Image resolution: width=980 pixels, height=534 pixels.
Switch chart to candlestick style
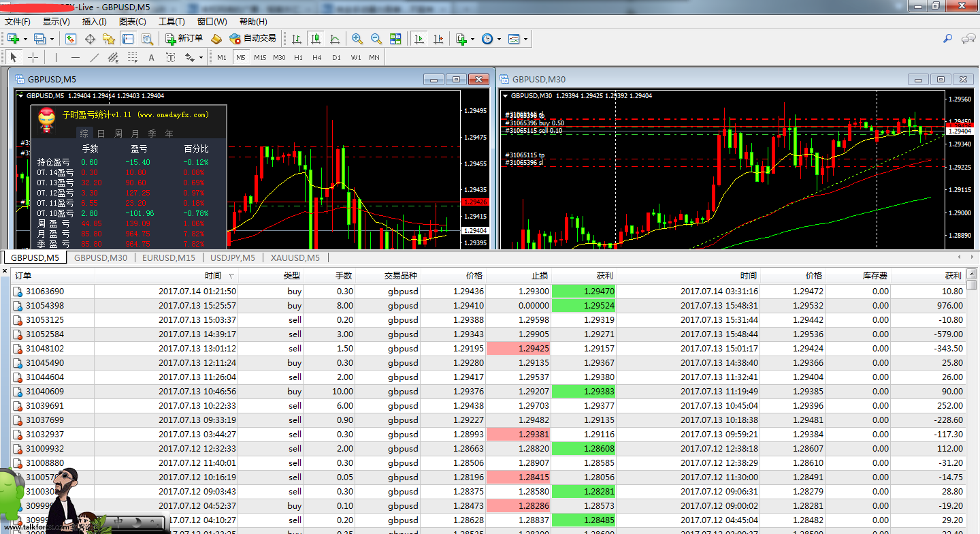(x=315, y=39)
